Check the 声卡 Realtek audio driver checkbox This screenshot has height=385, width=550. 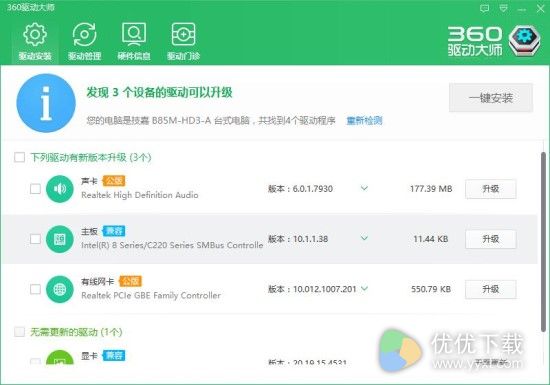click(x=35, y=189)
